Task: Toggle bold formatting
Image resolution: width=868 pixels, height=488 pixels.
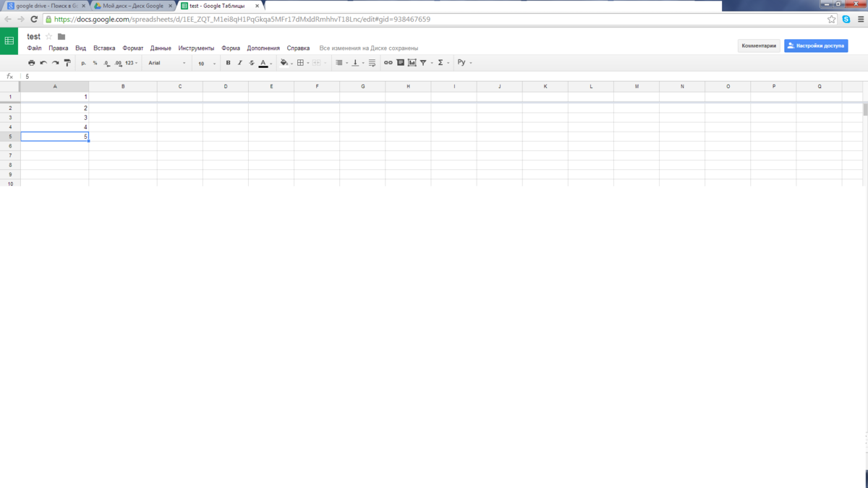Action: click(228, 63)
